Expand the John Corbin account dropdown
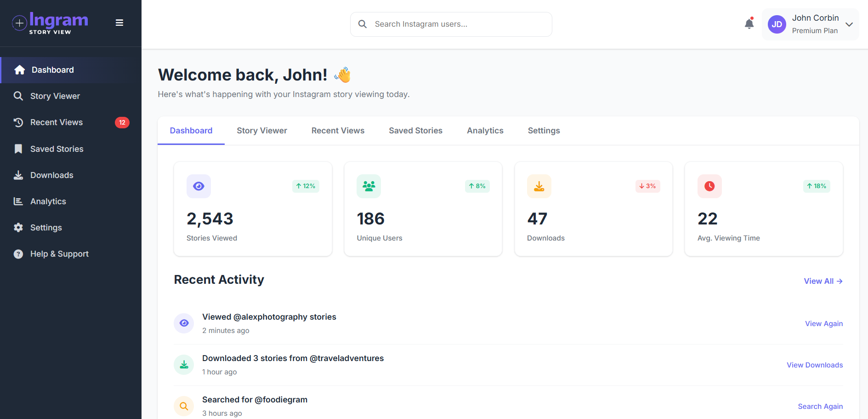The width and height of the screenshot is (868, 419). 849,24
